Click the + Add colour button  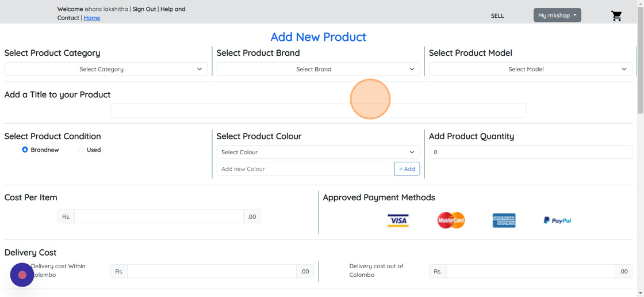[407, 169]
